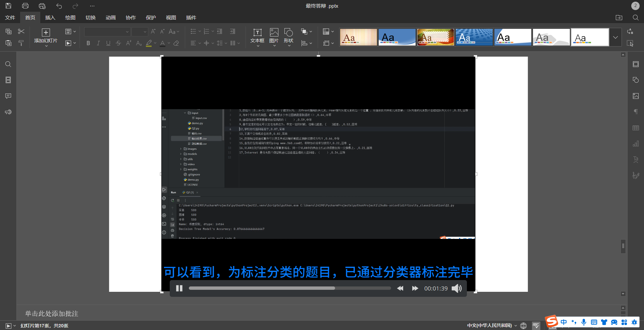The image size is (644, 330).
Task: Toggle underline formatting
Action: click(x=108, y=43)
